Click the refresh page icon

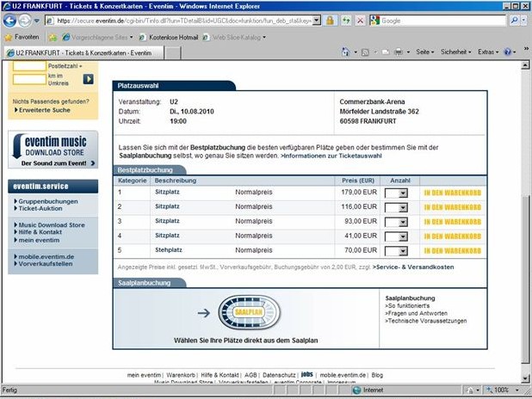click(x=345, y=21)
